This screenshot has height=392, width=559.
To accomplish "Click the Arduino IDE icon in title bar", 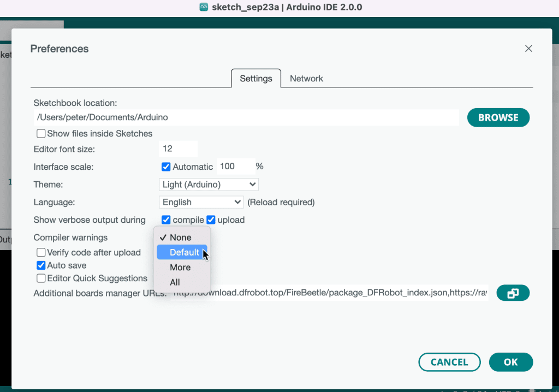I will pos(204,7).
